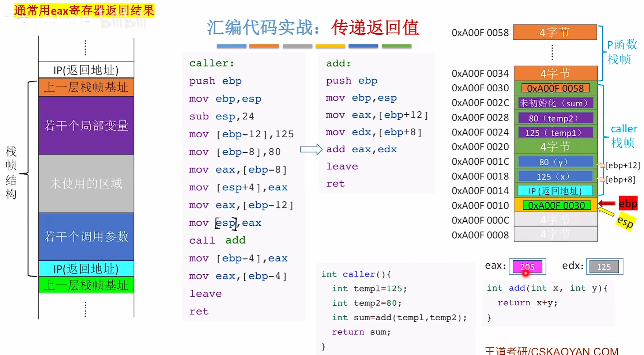The height and width of the screenshot is (355, 644).
Task: Click the yellow esp pointer arrow
Action: (x=606, y=211)
